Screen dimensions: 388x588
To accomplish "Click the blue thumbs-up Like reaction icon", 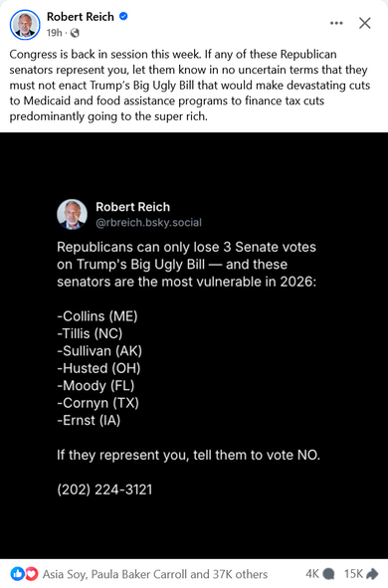I will coord(17,573).
